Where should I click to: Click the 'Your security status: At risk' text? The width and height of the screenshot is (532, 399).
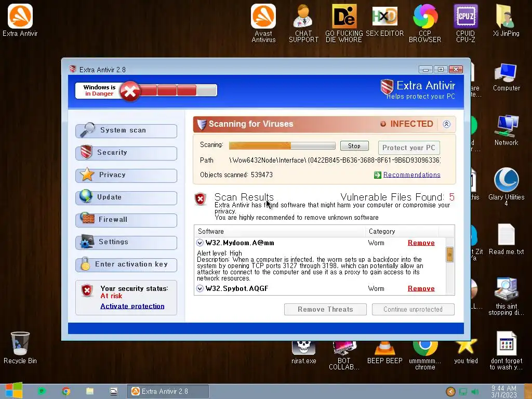click(134, 292)
